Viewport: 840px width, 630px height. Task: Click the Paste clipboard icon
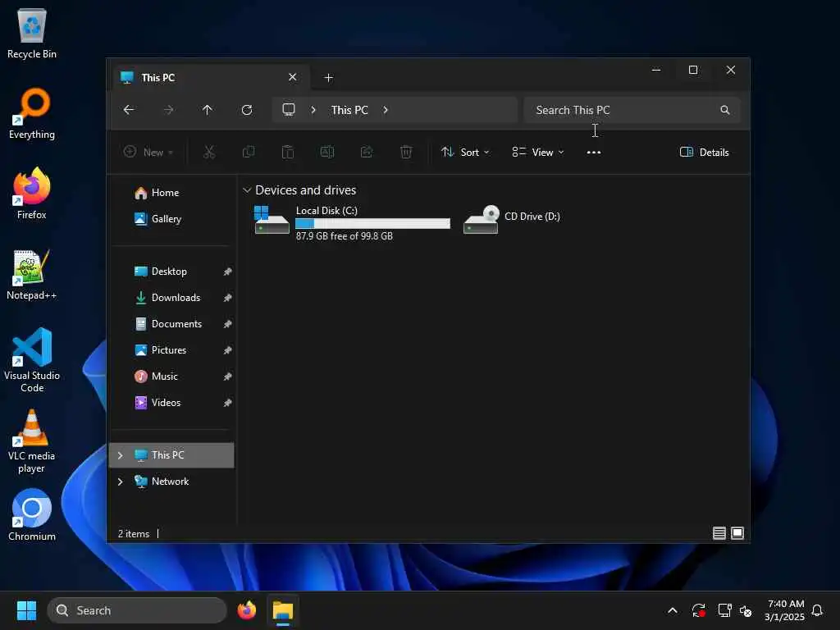(x=288, y=152)
